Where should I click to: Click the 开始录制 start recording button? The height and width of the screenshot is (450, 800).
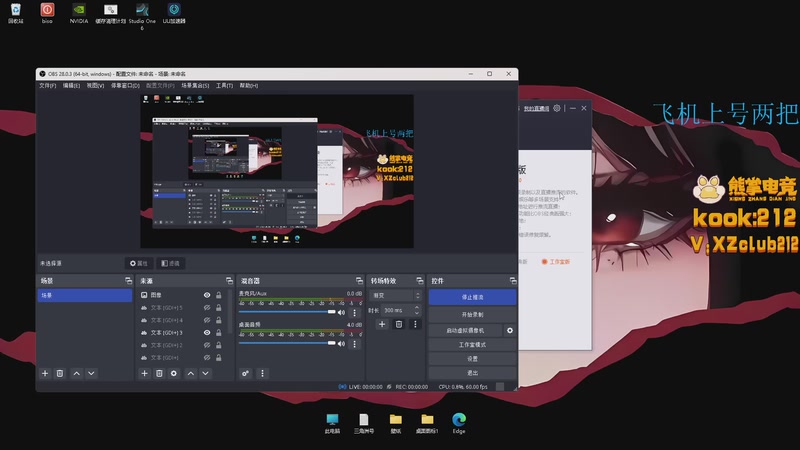[x=472, y=315]
